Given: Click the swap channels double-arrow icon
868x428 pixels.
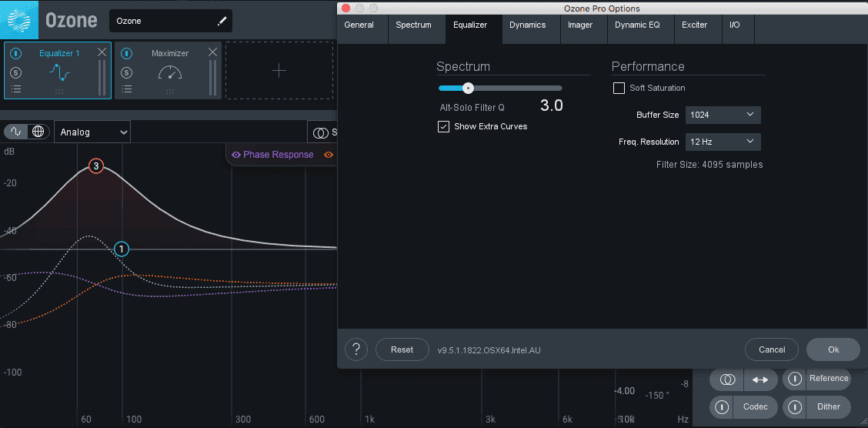Looking at the screenshot, I should (x=760, y=380).
